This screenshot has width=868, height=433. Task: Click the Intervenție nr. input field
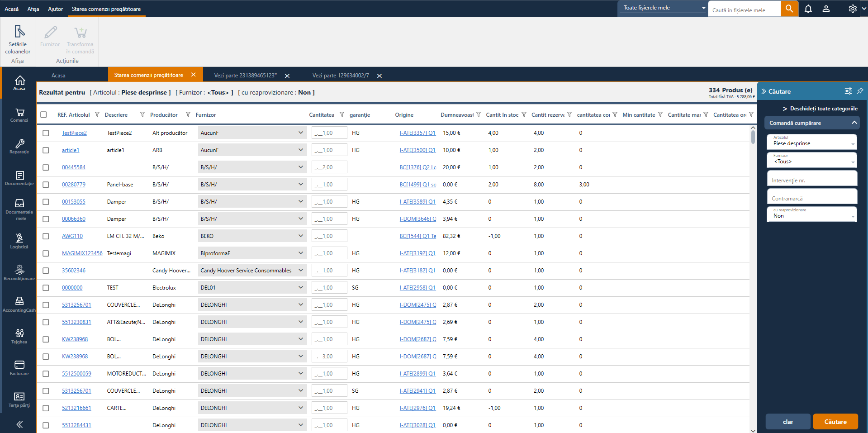(x=812, y=178)
